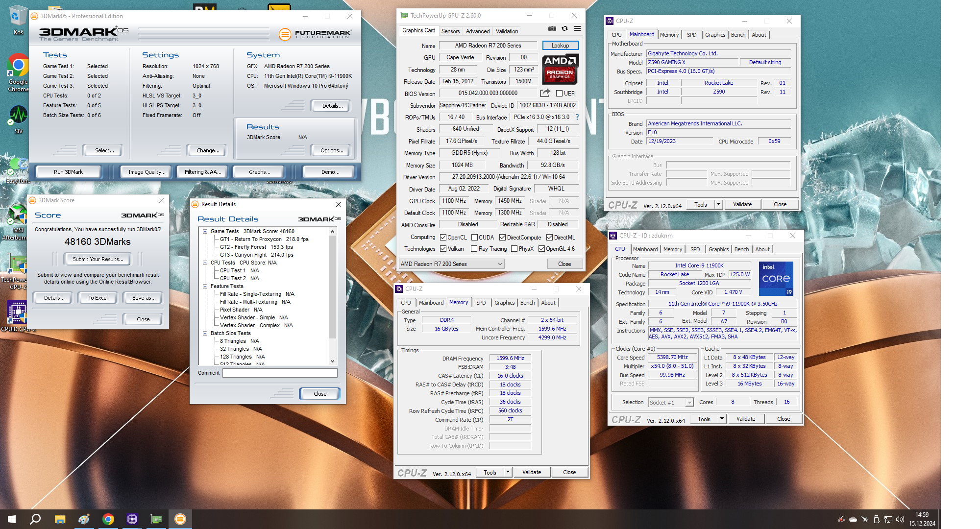Open the Validation tab in GPU-Z
Image resolution: width=980 pixels, height=529 pixels.
507,31
